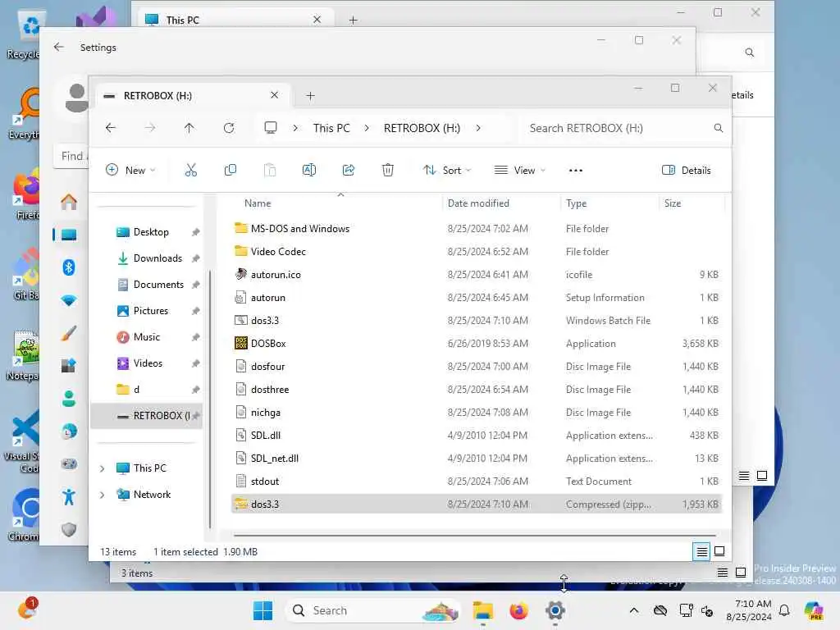The image size is (840, 630).
Task: Expand Network in navigation tree
Action: [x=102, y=495]
